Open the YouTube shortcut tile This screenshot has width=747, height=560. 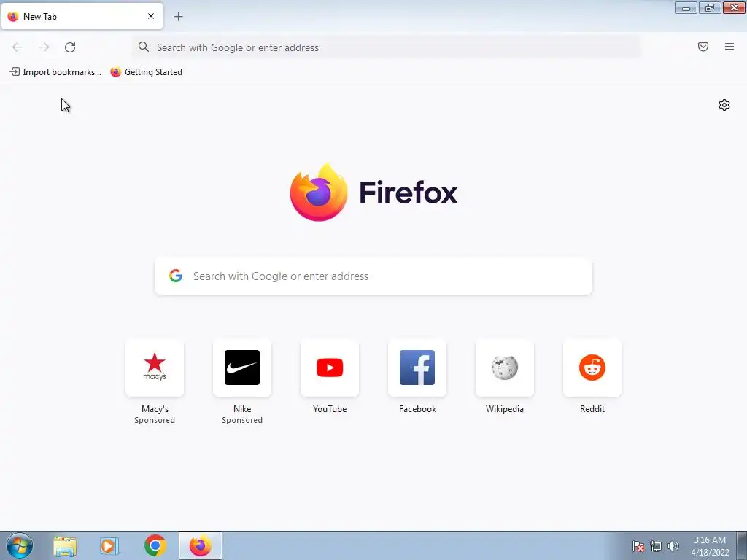click(x=330, y=367)
